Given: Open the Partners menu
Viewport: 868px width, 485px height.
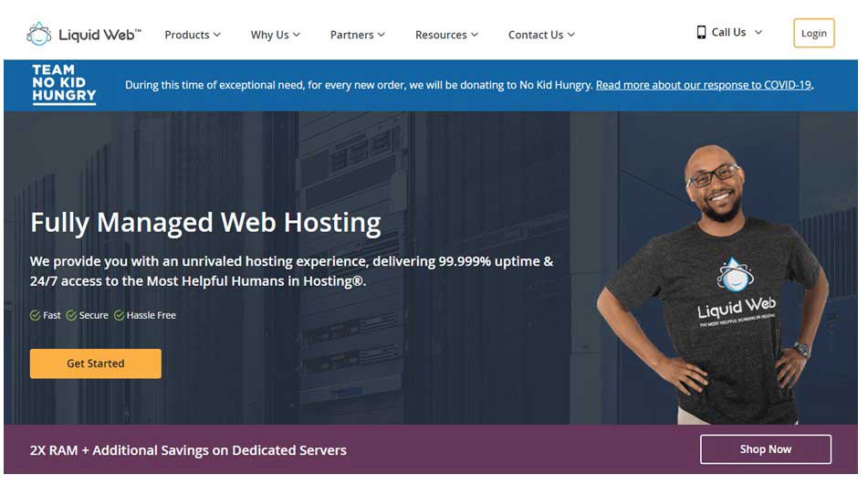Looking at the screenshot, I should click(x=358, y=35).
